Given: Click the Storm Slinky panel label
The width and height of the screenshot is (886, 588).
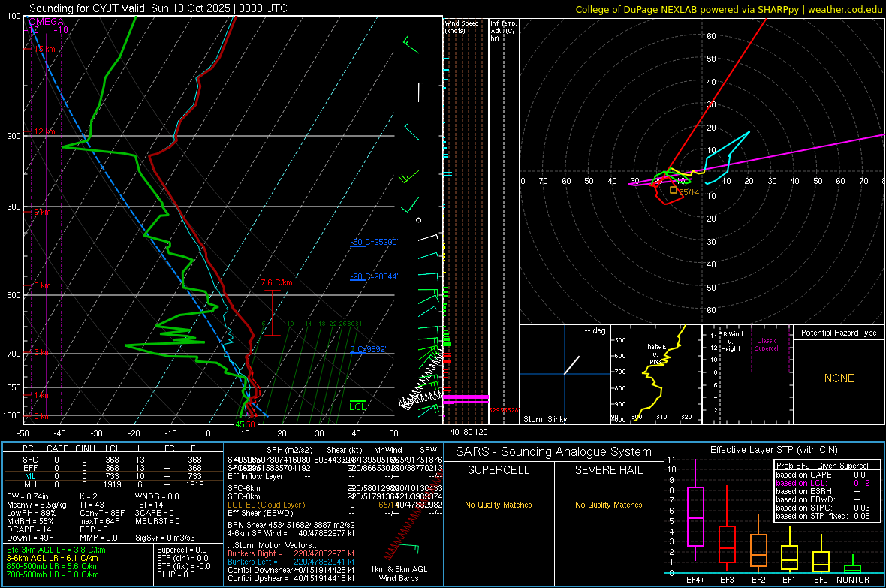Looking at the screenshot, I should tap(544, 419).
